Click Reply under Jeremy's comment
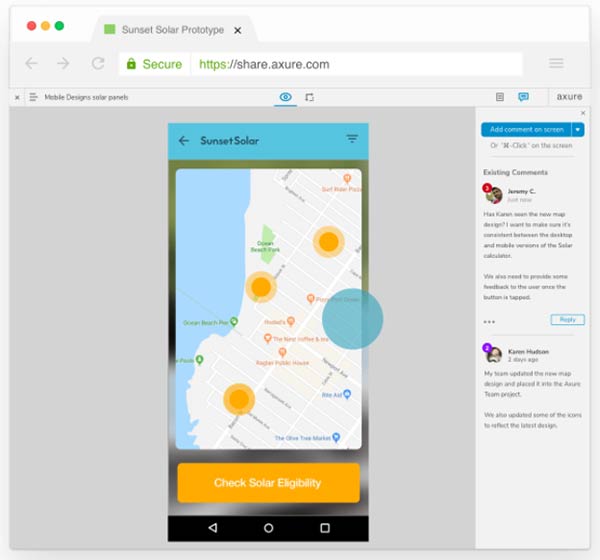The image size is (600, 560). coord(567,320)
